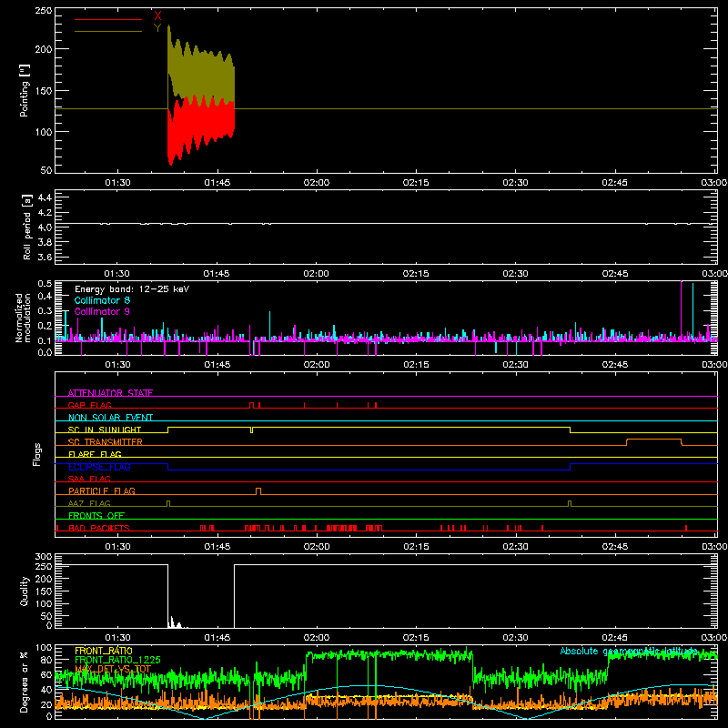Click the 01:45 label under Quality plot
Image resolution: width=728 pixels, height=728 pixels.
tap(217, 638)
